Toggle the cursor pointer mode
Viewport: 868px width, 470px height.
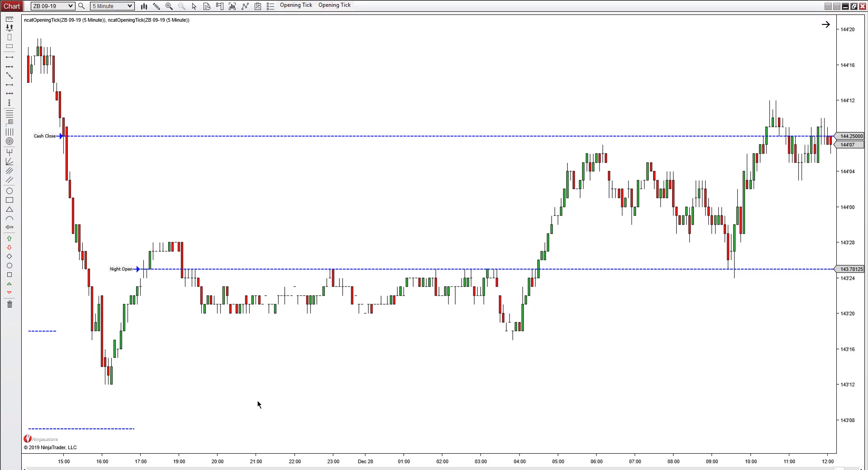(x=194, y=6)
